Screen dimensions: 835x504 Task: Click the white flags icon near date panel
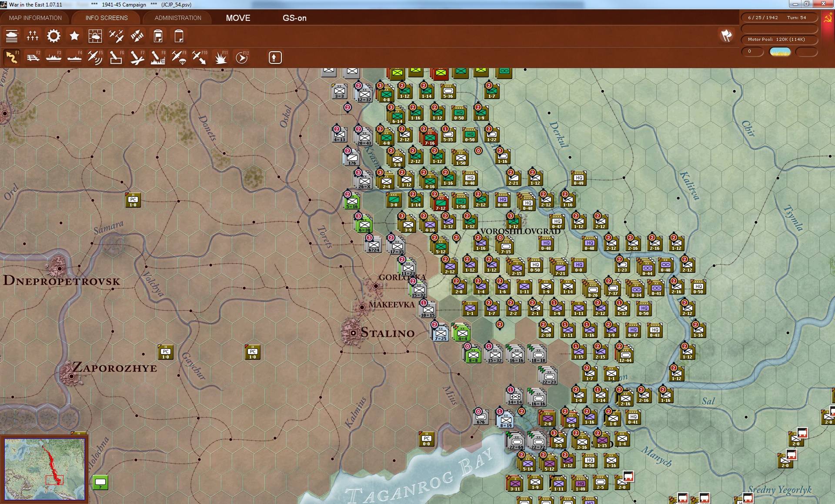726,36
